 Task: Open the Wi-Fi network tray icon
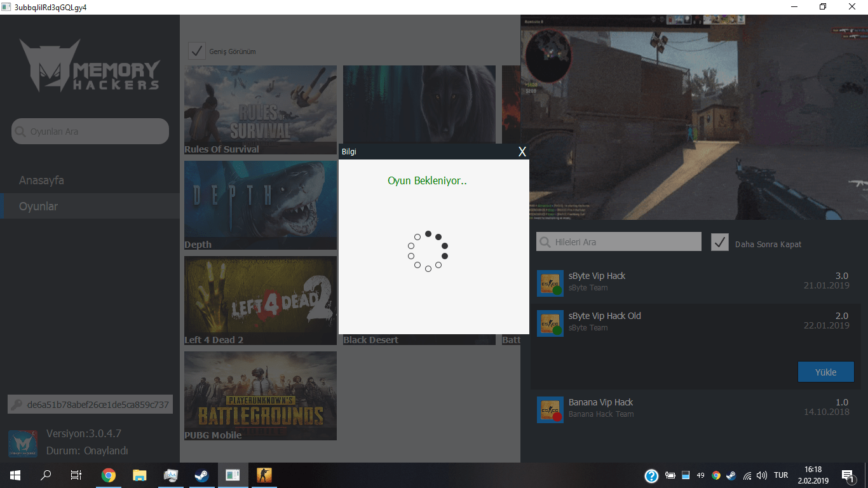(x=747, y=475)
